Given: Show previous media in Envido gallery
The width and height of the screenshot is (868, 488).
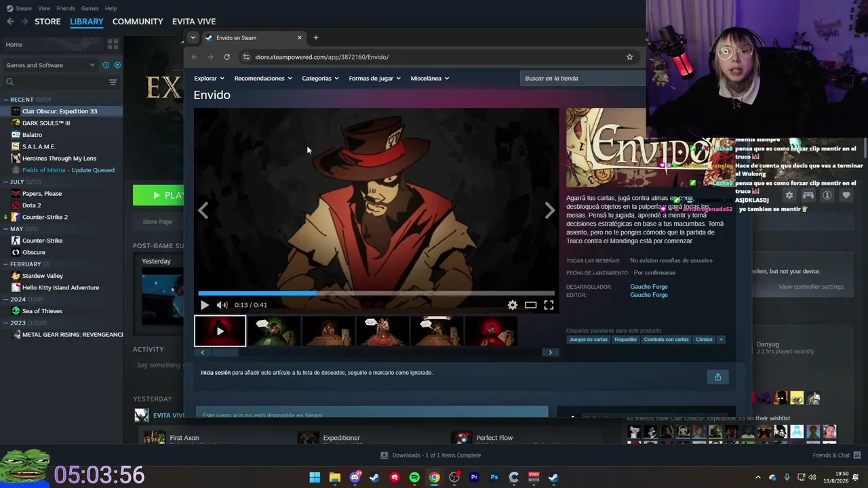Looking at the screenshot, I should tap(203, 211).
